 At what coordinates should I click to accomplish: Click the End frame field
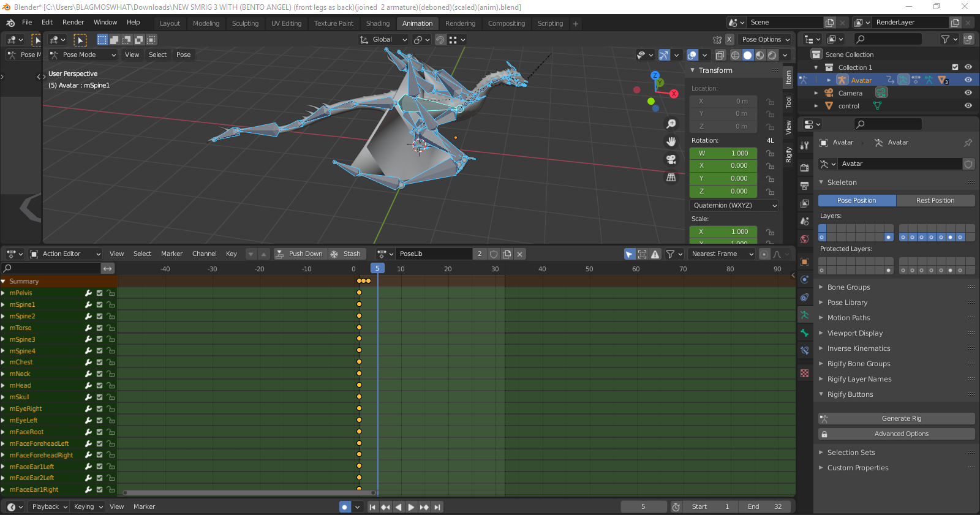764,507
